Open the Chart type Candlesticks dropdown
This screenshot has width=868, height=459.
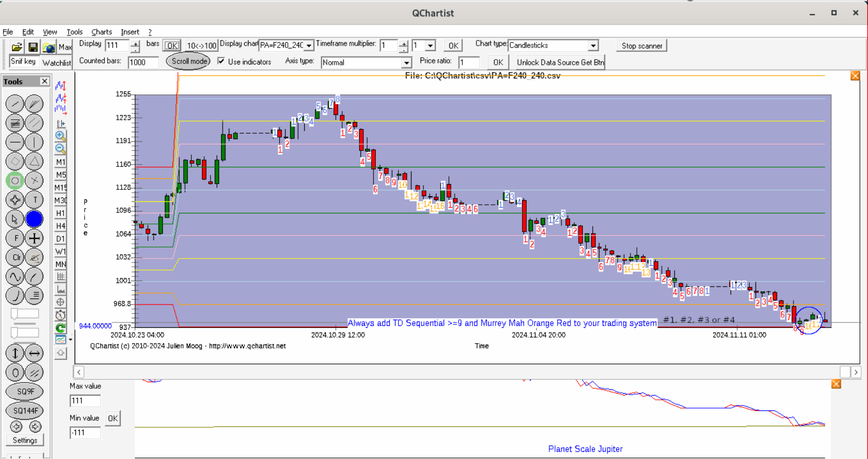(593, 46)
